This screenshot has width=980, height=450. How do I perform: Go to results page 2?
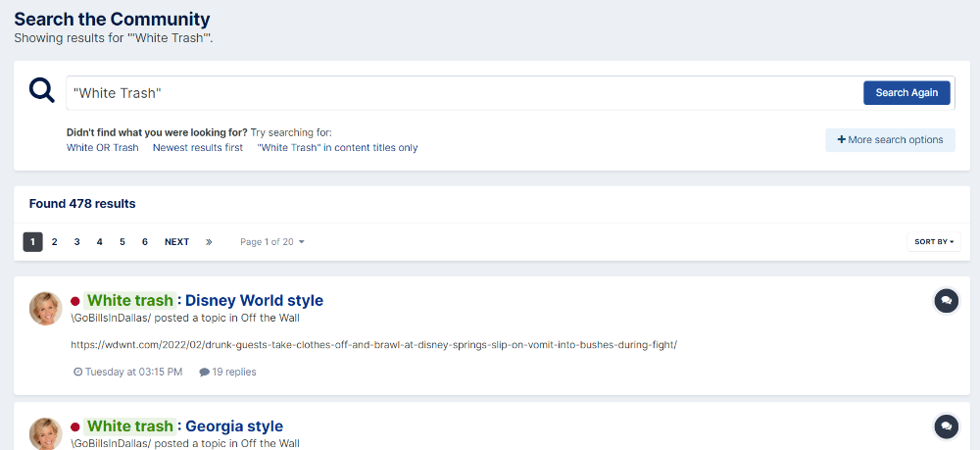click(x=54, y=242)
